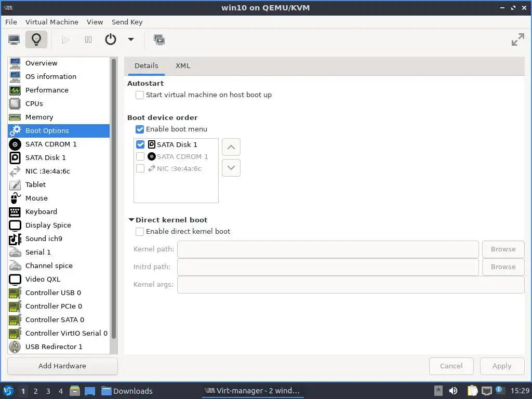Click the Apply button
Viewport: 532px width, 399px height.
502,366
